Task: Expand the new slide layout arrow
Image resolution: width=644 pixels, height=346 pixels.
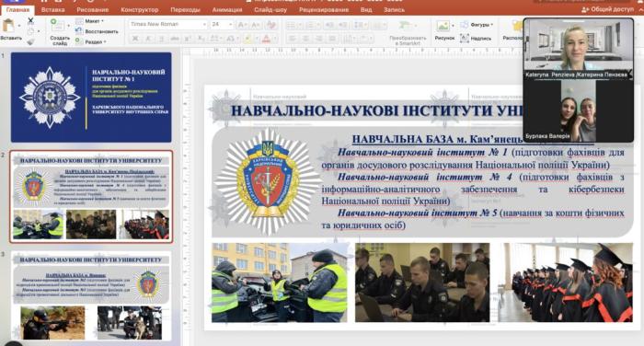Action: 68,26
